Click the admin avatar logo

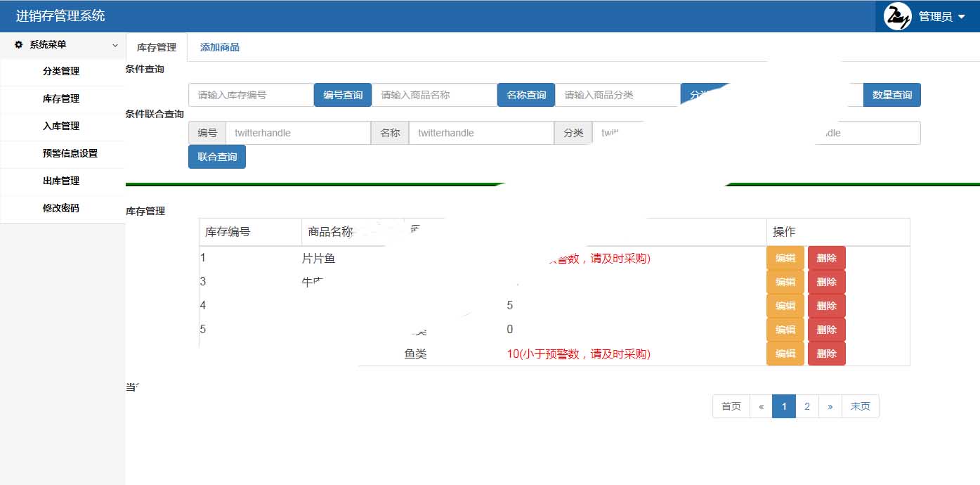[x=897, y=16]
